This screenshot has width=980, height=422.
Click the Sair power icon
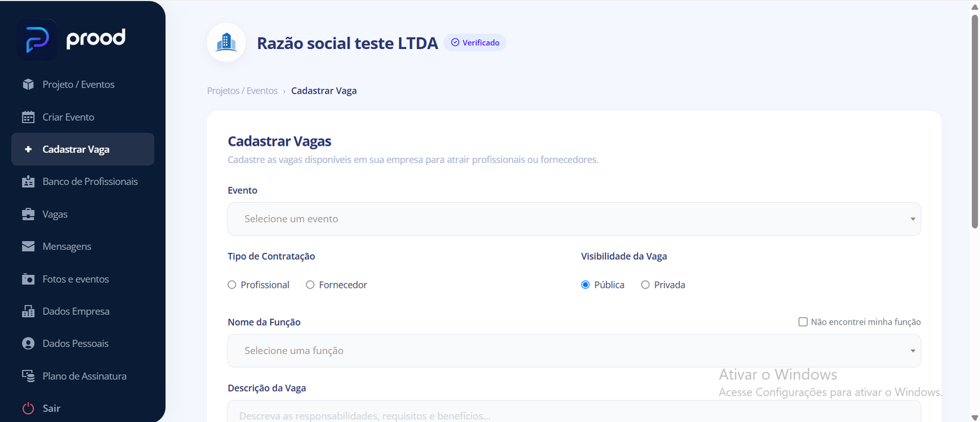point(28,409)
